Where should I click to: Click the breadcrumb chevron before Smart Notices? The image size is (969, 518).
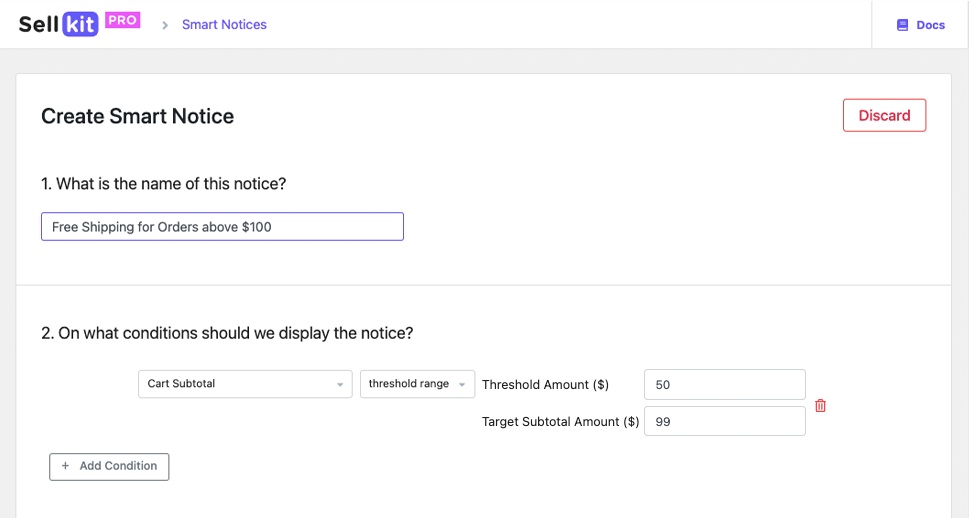click(x=165, y=25)
